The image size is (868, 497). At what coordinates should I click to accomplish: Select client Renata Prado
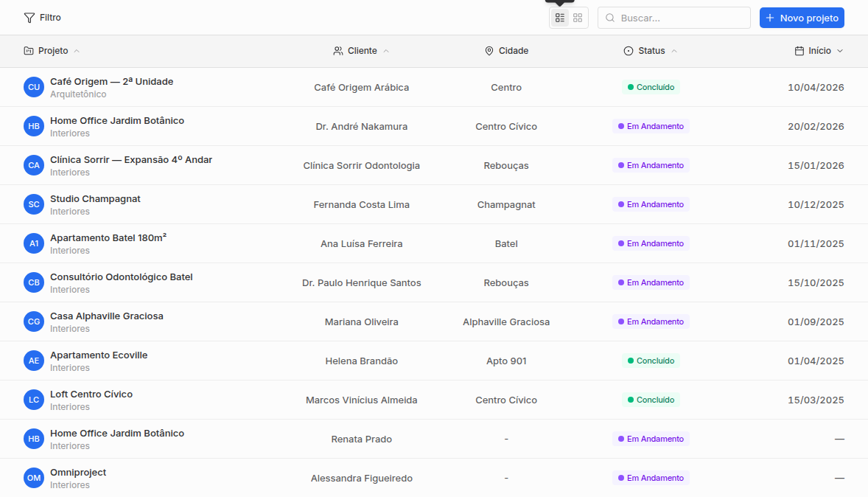(x=362, y=439)
